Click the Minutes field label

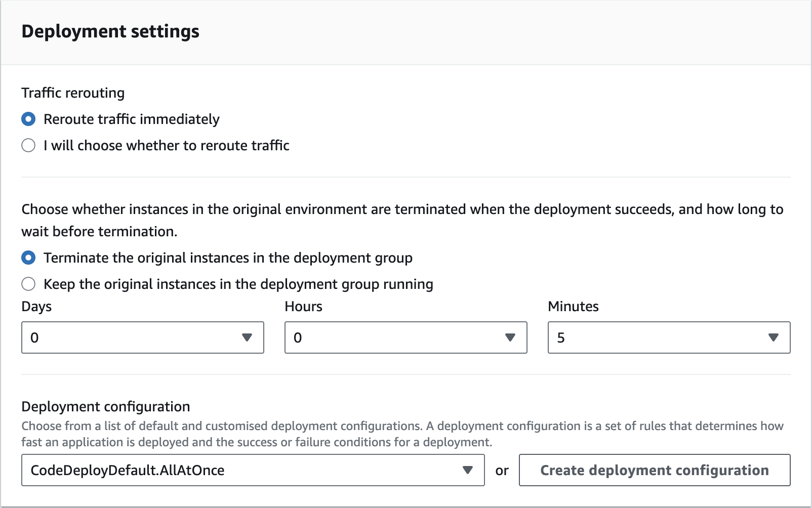(573, 307)
